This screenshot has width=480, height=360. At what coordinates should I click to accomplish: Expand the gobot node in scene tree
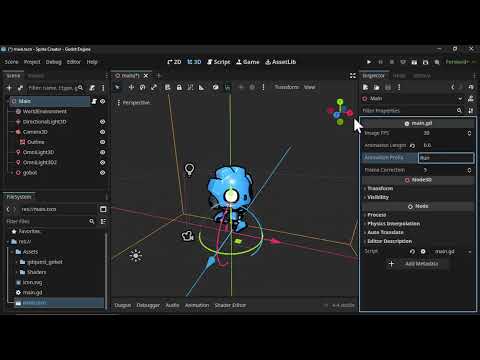coord(12,173)
